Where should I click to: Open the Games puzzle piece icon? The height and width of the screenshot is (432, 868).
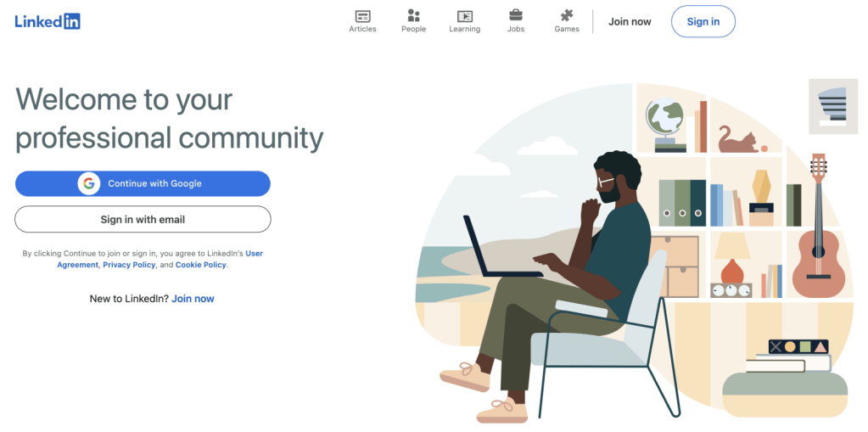[567, 15]
